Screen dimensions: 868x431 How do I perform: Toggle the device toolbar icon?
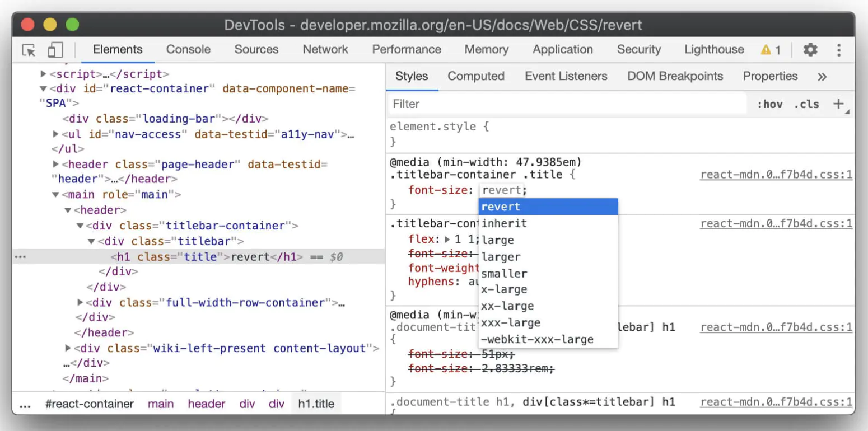[55, 50]
